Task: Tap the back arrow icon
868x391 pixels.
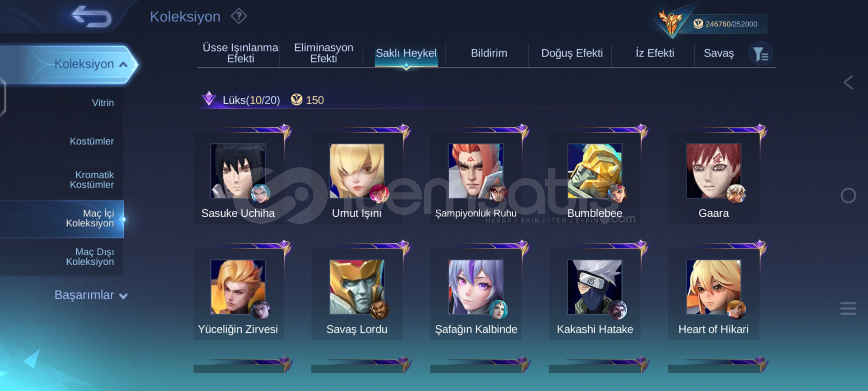Action: 92,17
